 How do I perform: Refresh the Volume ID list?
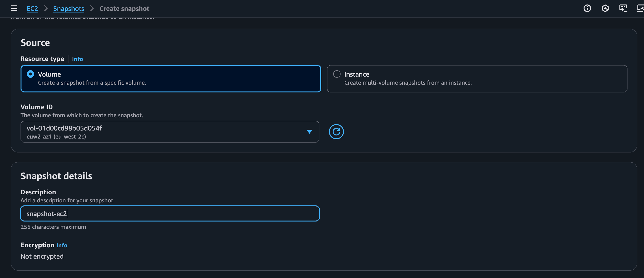click(x=336, y=131)
